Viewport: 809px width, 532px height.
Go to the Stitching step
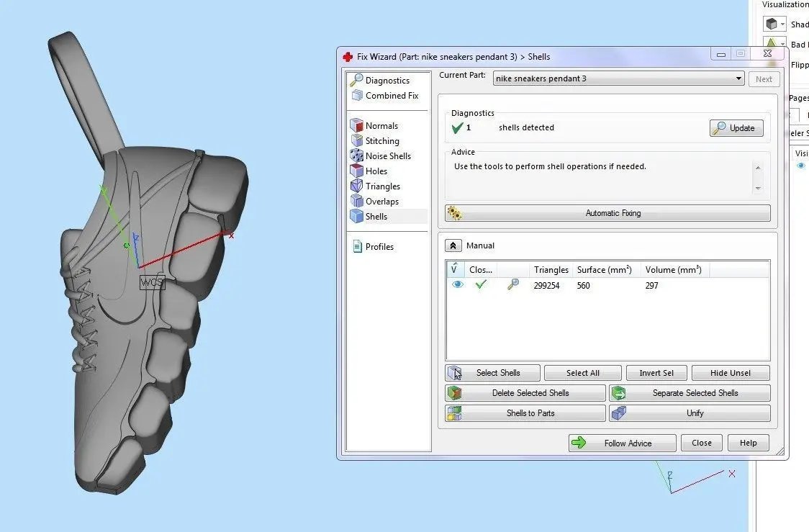(x=375, y=140)
